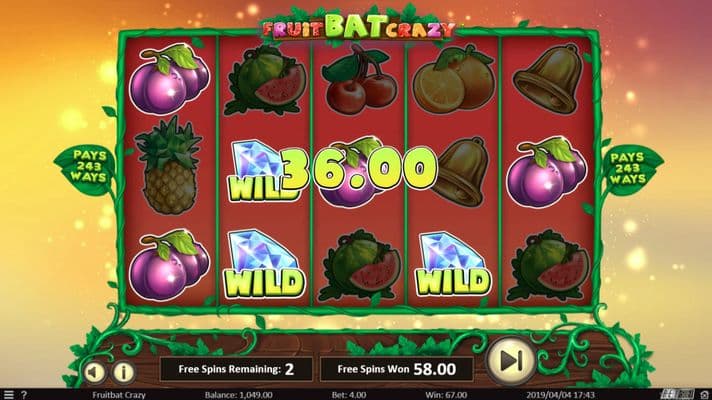
Task: Open the hamburger menu in status bar
Action: [9, 395]
